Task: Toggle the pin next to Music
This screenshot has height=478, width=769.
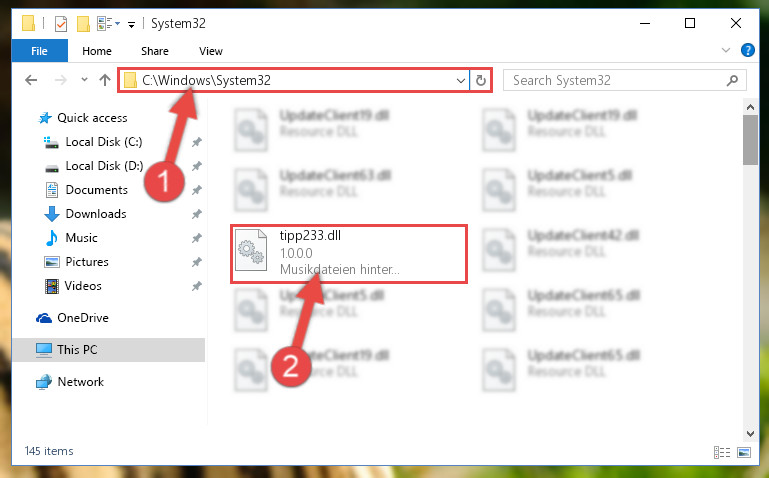Action: 197,238
